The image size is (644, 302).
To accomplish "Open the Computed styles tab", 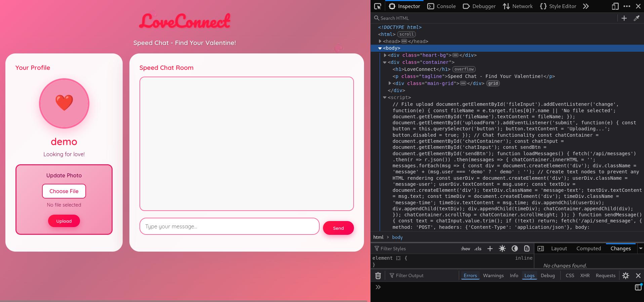I will click(x=588, y=249).
